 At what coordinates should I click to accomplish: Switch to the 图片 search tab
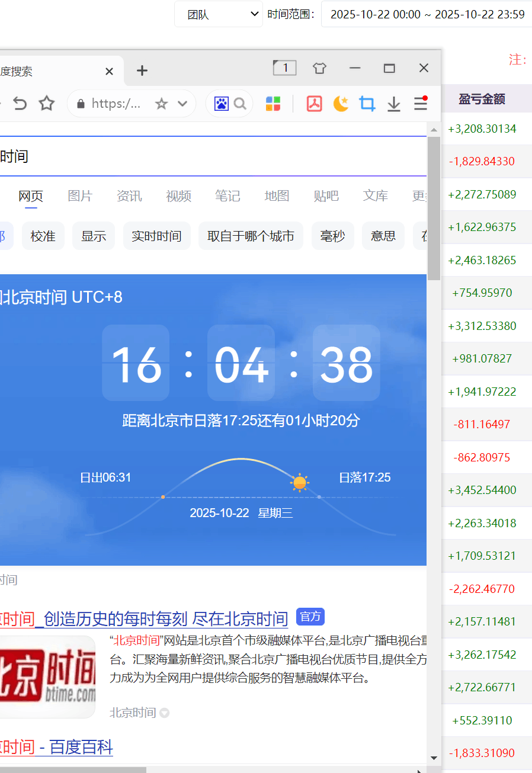80,196
